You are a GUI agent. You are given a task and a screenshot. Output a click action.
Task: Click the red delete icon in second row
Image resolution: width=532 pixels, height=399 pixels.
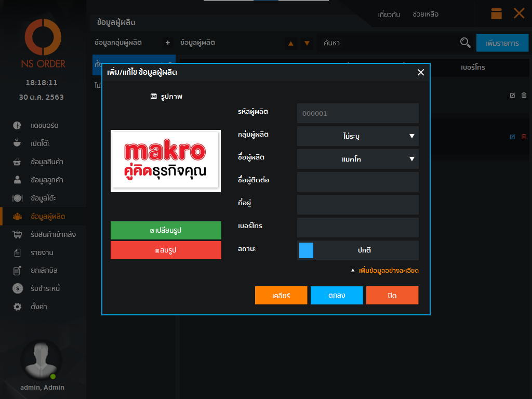click(x=524, y=137)
